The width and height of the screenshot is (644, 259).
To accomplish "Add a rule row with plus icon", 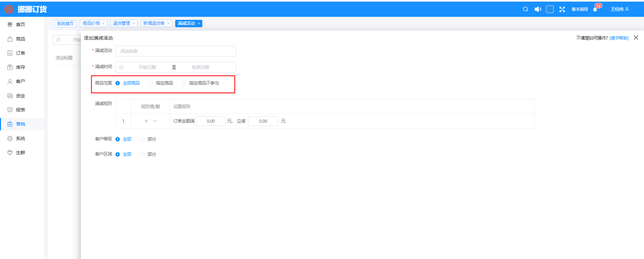I will (x=146, y=121).
